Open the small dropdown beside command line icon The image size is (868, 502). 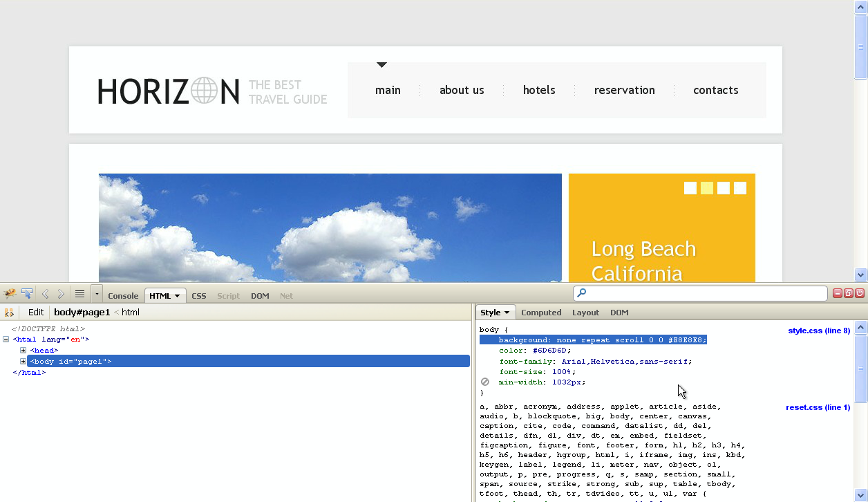click(x=97, y=294)
